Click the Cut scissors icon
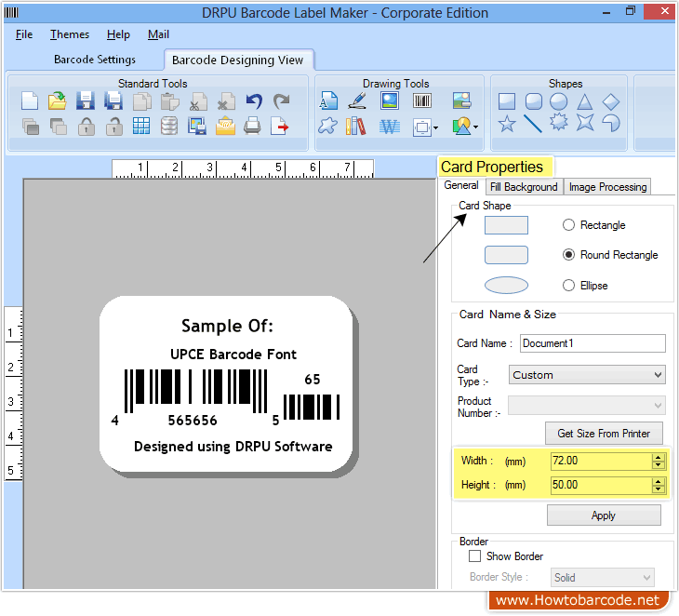The image size is (679, 616). click(198, 101)
